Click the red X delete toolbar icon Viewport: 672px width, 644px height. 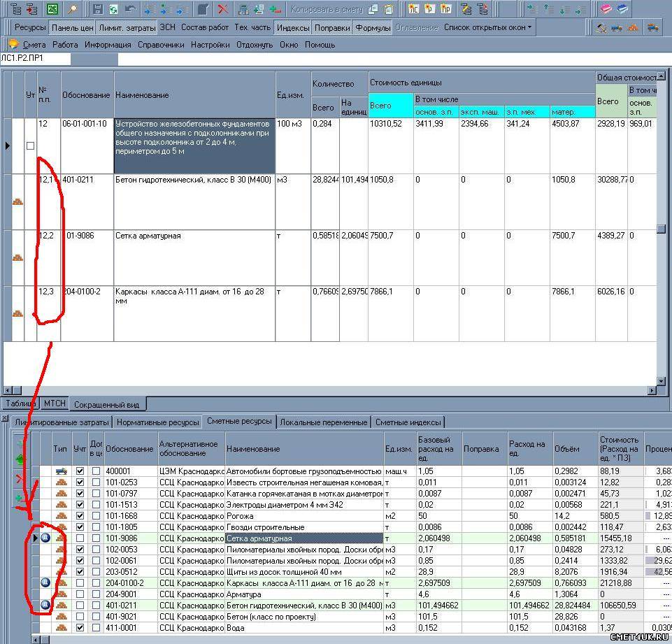[x=222, y=9]
